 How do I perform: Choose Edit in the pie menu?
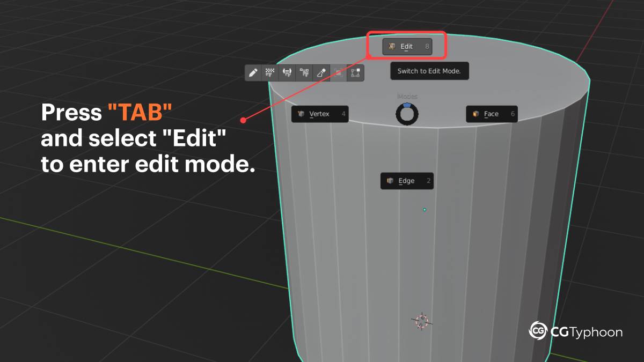(407, 47)
